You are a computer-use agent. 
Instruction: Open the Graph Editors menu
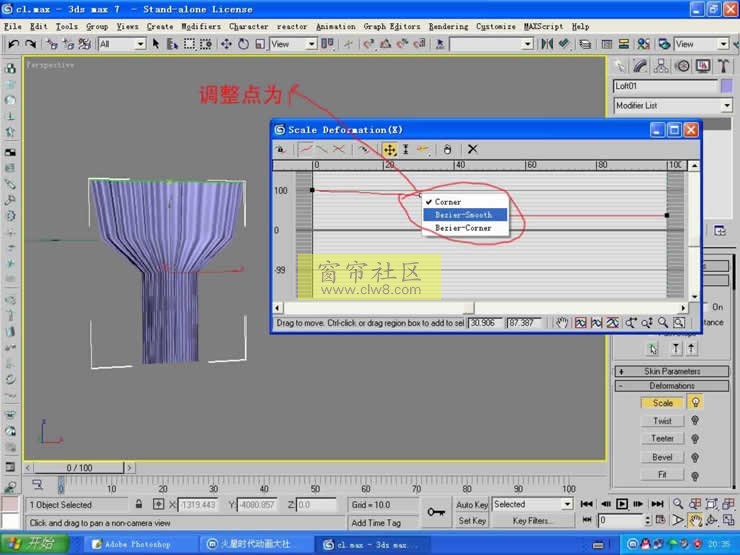pos(392,26)
